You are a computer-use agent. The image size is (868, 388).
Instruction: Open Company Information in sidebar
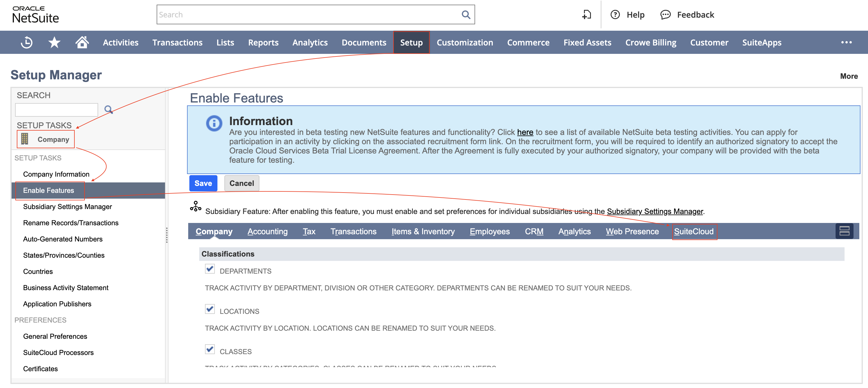click(56, 174)
